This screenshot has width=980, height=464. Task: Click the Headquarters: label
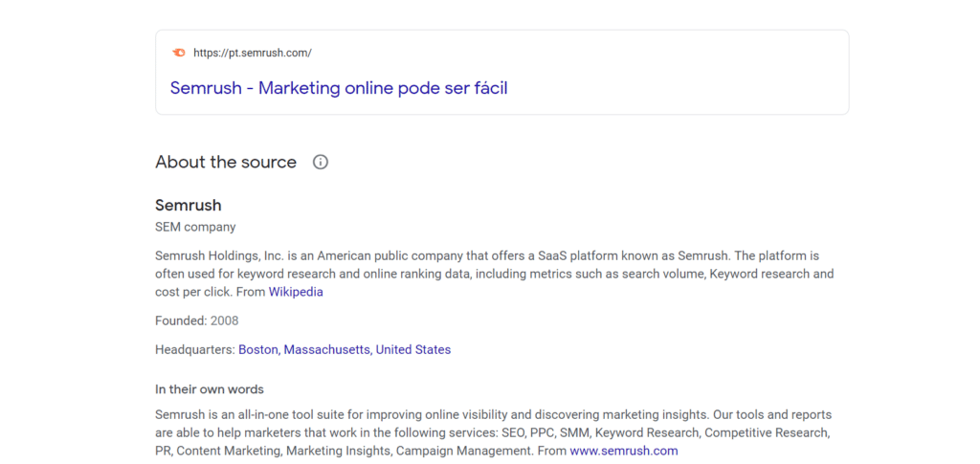click(x=195, y=350)
